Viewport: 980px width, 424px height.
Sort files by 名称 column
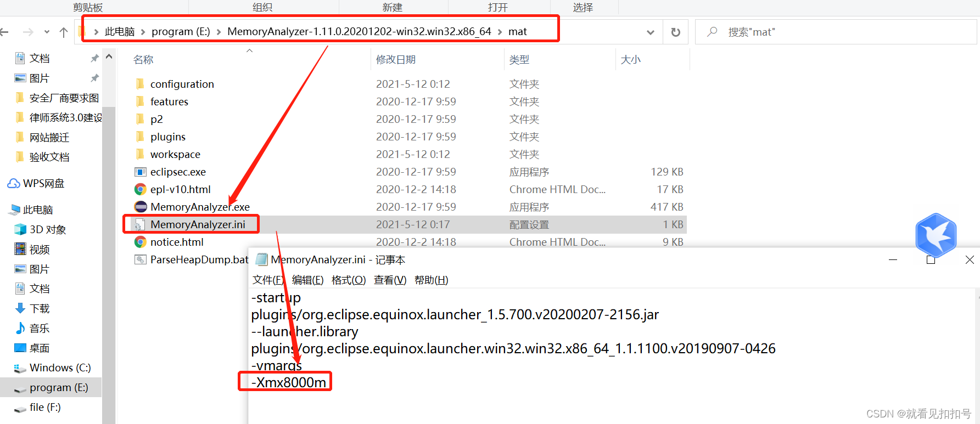coord(143,60)
